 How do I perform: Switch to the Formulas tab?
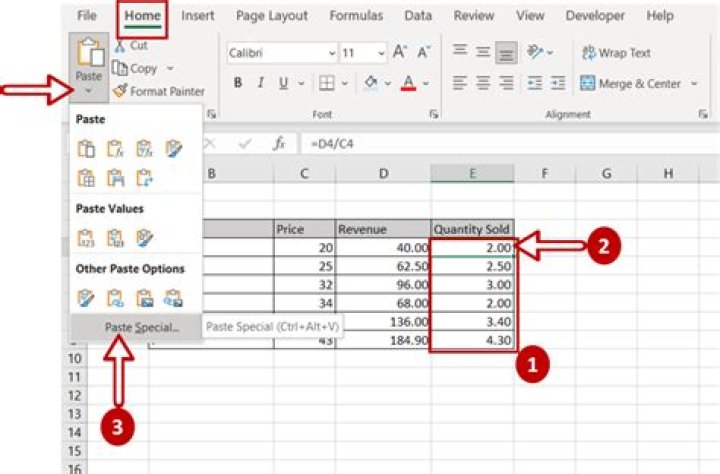[356, 16]
